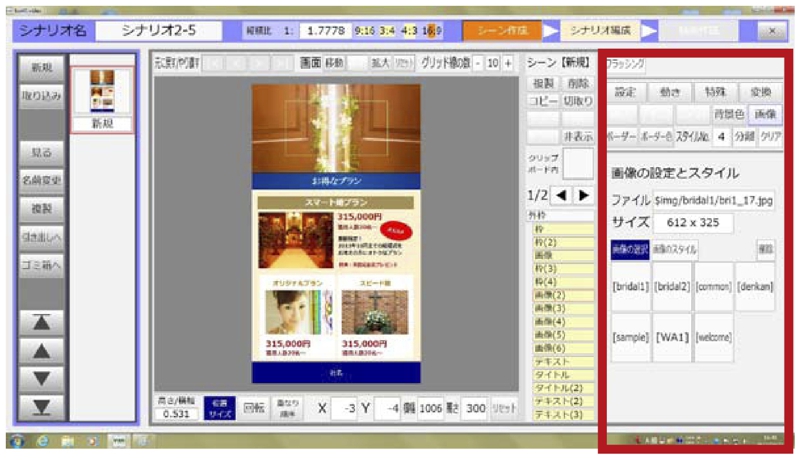The image size is (800, 460).
Task: Go to the previous scene page arrow
Action: pos(561,195)
